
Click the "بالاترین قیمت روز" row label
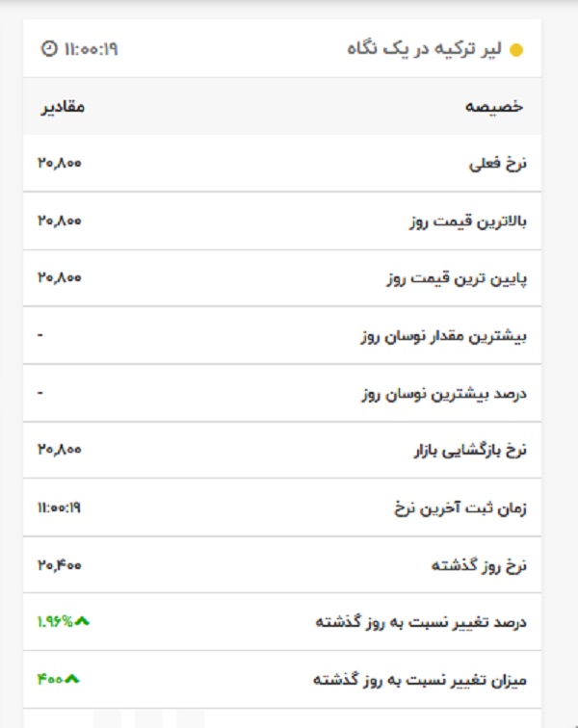pos(468,221)
